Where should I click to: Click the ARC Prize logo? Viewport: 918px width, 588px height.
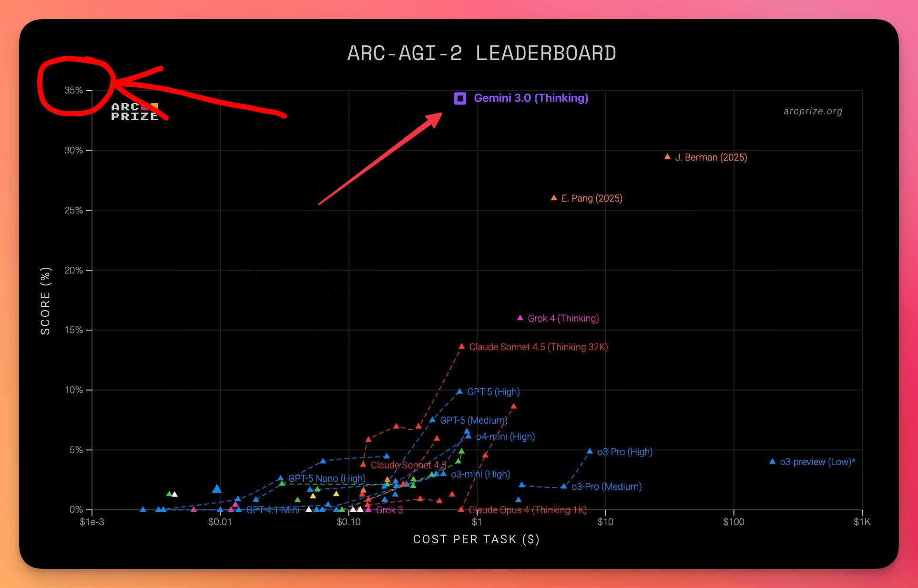coord(134,112)
